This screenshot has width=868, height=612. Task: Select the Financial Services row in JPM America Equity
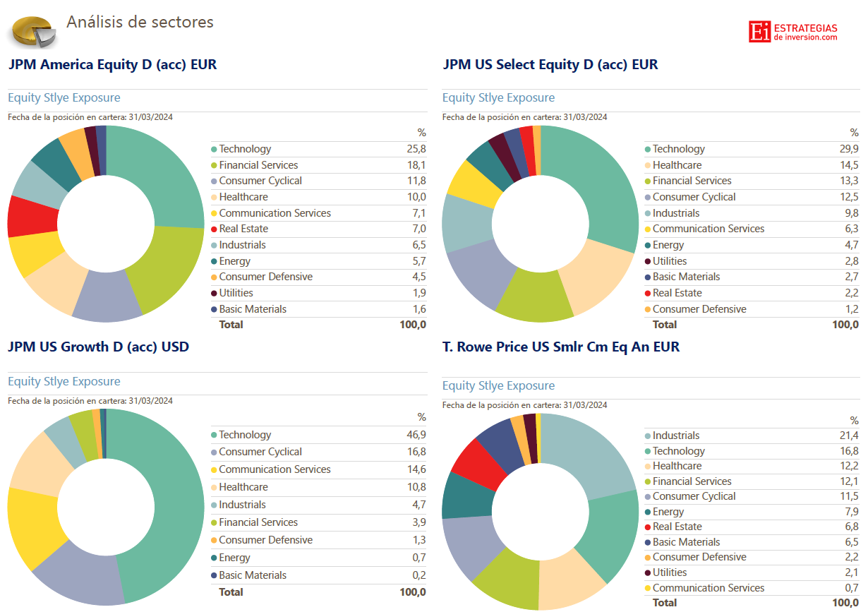click(x=318, y=165)
